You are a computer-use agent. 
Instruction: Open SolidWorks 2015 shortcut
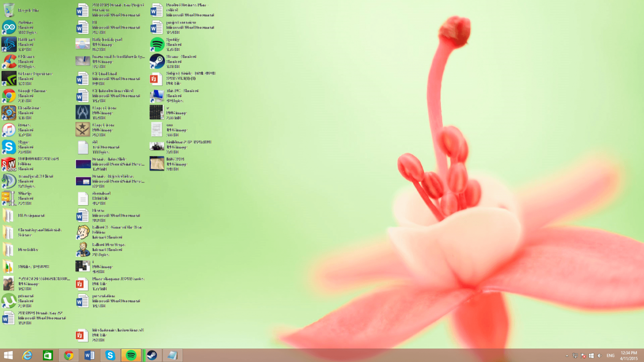click(8, 163)
